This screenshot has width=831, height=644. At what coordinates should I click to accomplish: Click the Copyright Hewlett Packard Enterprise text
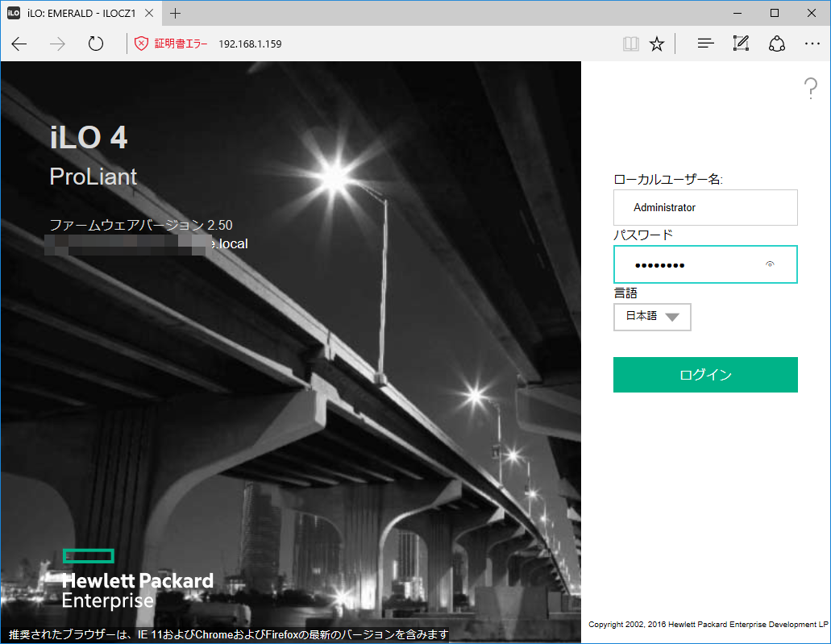click(x=708, y=625)
